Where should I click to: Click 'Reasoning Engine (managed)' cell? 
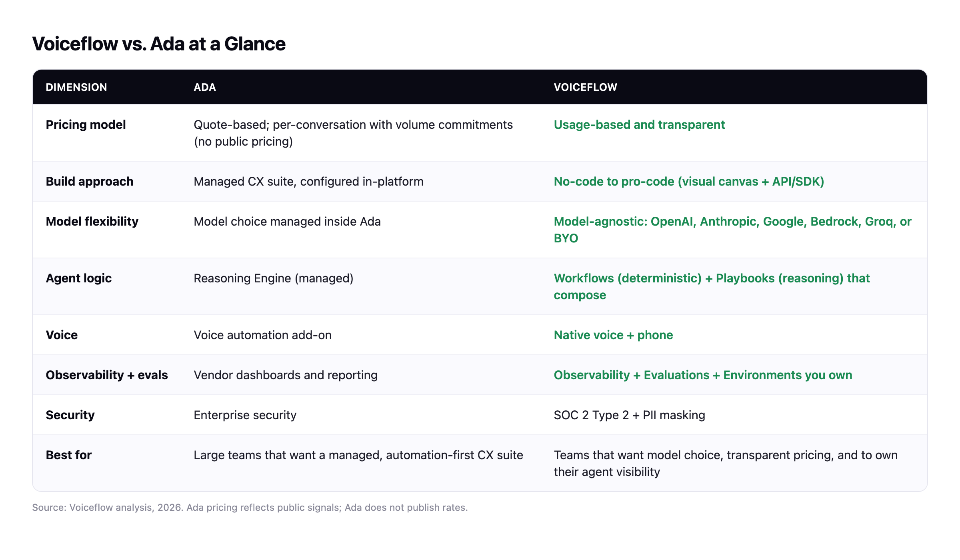point(274,278)
